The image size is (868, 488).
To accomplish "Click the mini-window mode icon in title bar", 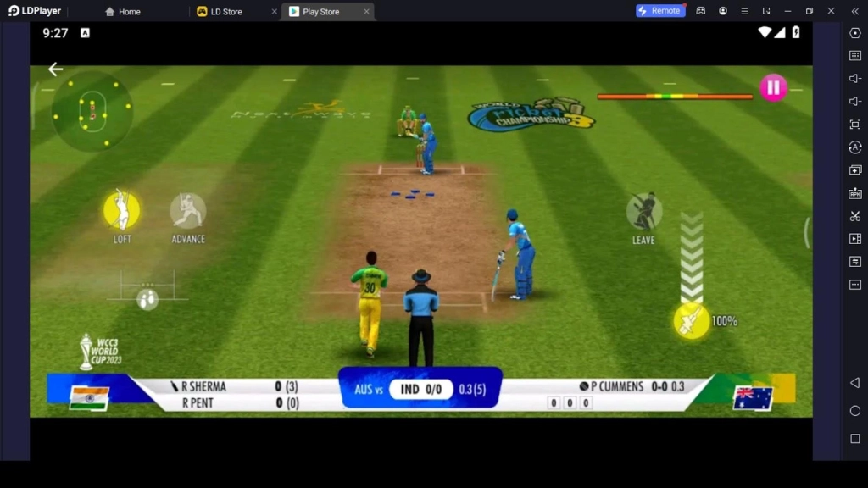I will coord(766,10).
